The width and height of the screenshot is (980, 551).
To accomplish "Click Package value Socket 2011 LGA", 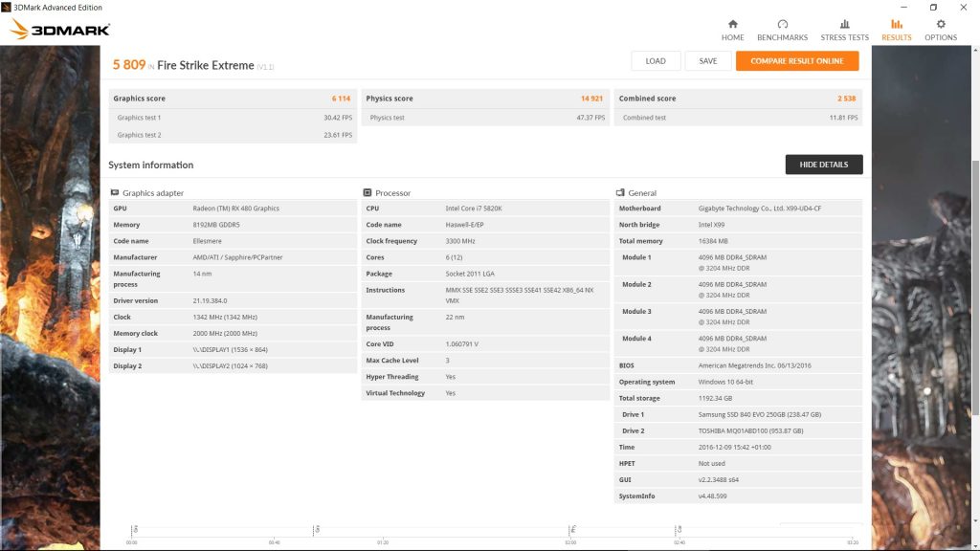I will point(470,274).
